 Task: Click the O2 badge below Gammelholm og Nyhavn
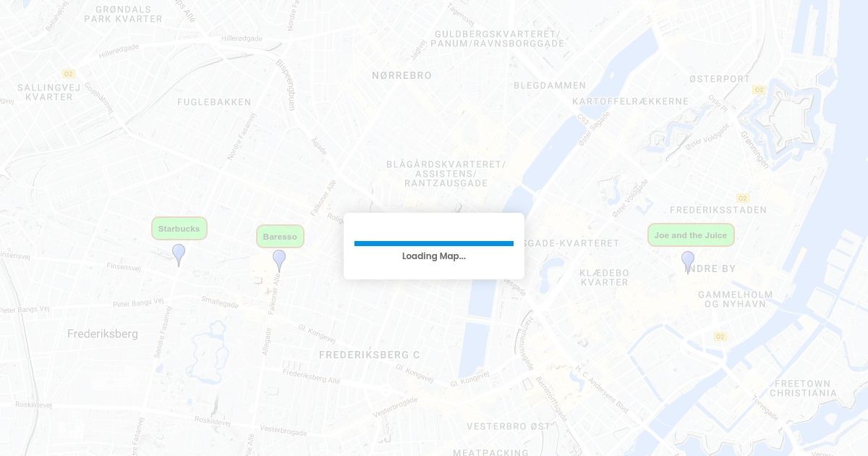[x=720, y=337]
